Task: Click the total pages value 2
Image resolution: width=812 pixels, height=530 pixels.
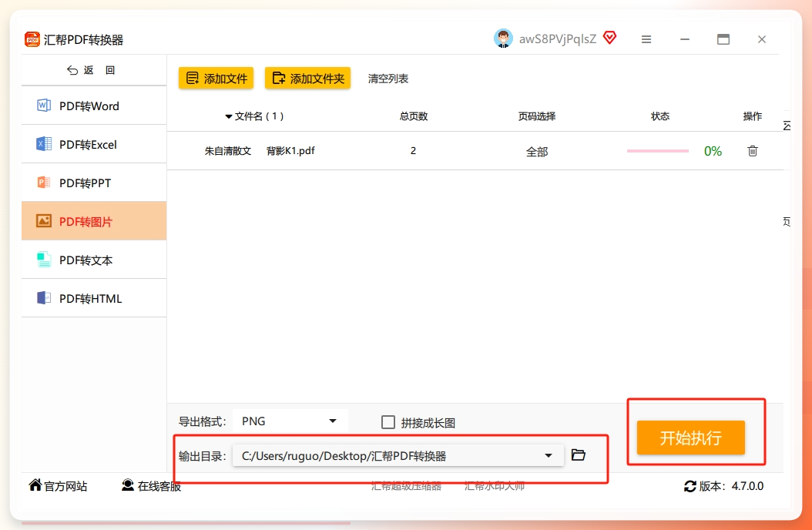Action: click(413, 151)
